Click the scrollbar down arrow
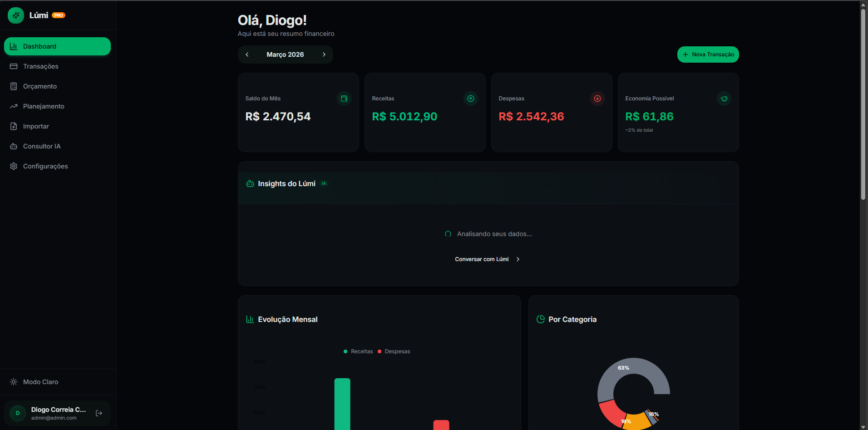 [x=863, y=426]
